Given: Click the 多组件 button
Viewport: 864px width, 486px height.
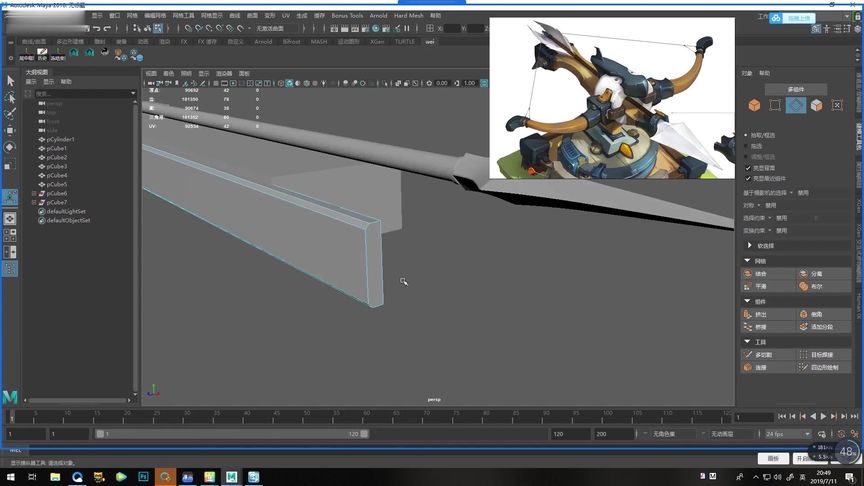Looking at the screenshot, I should (x=795, y=89).
